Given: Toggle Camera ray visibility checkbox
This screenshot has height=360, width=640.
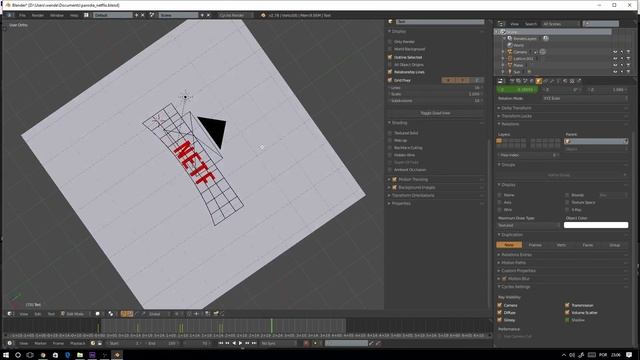Looking at the screenshot, I should [x=500, y=305].
